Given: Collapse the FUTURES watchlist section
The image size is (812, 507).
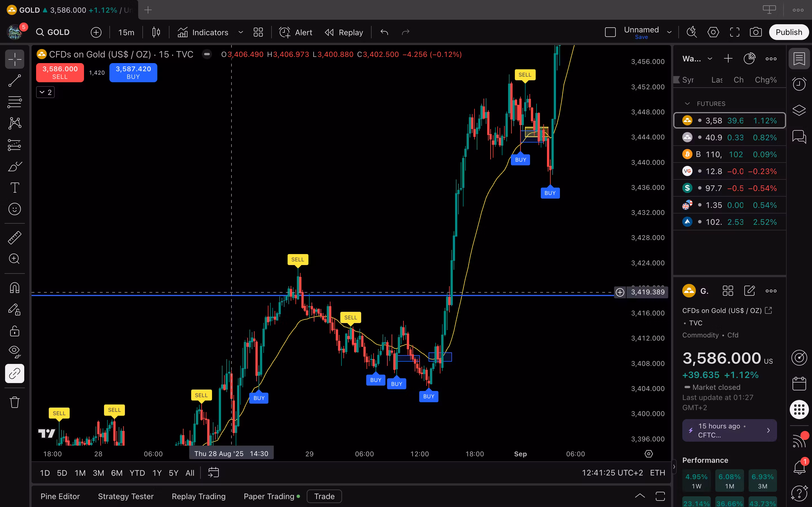Looking at the screenshot, I should point(687,104).
